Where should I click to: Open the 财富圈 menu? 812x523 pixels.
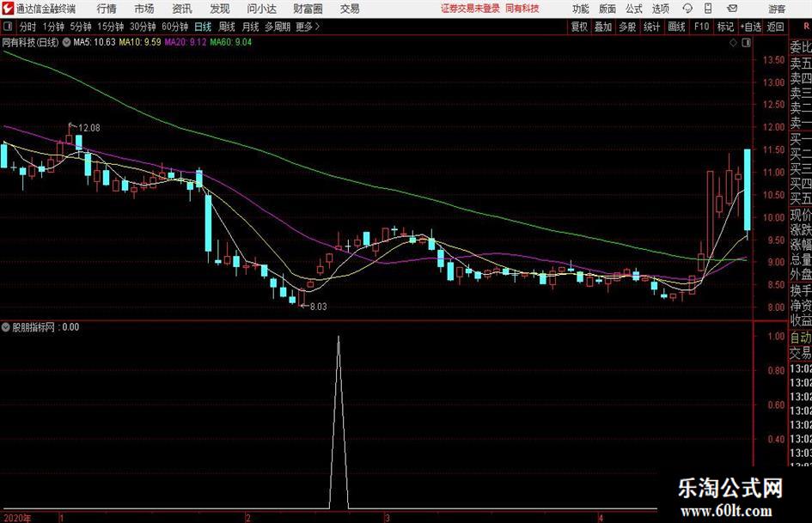tap(308, 9)
